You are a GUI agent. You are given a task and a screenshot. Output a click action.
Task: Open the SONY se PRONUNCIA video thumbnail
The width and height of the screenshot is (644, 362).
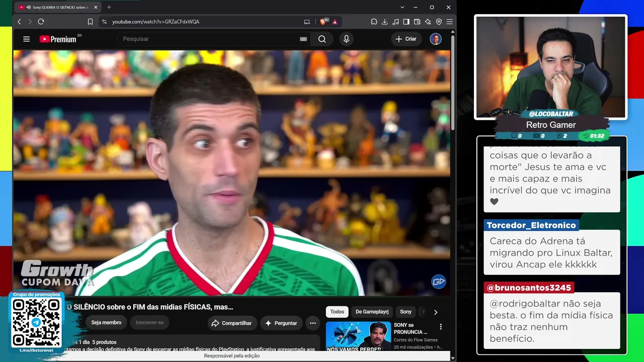[358, 336]
